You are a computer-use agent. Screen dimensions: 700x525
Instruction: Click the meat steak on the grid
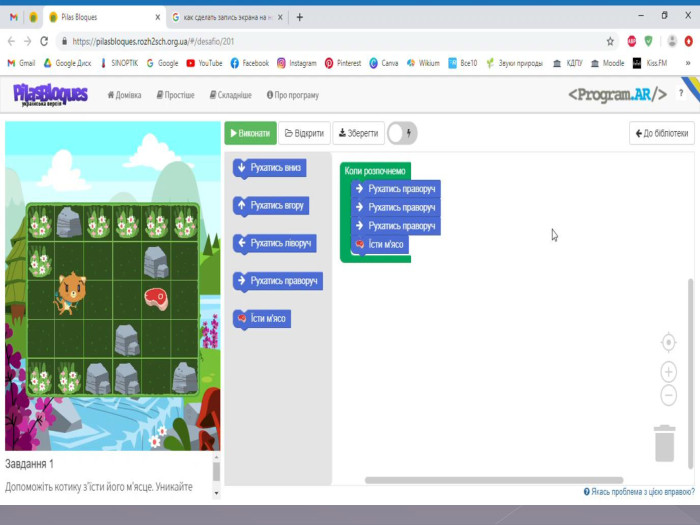click(x=156, y=295)
